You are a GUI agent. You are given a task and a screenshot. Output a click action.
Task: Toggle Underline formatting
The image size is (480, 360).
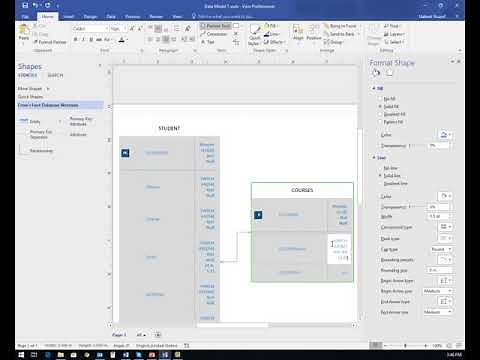(91, 40)
